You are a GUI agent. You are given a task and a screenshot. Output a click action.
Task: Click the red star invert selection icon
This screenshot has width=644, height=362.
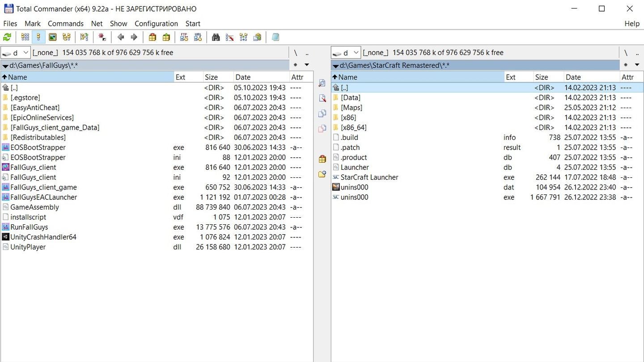[102, 37]
